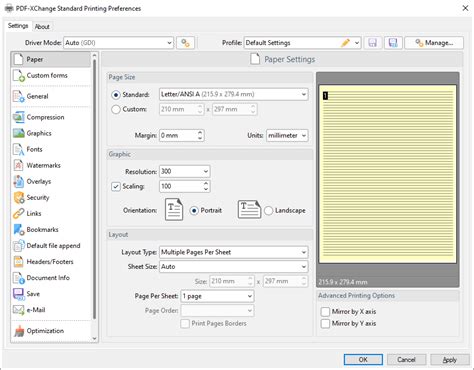Open the e-Mail settings
Screen dimensions: 474x370
pyautogui.click(x=51, y=310)
